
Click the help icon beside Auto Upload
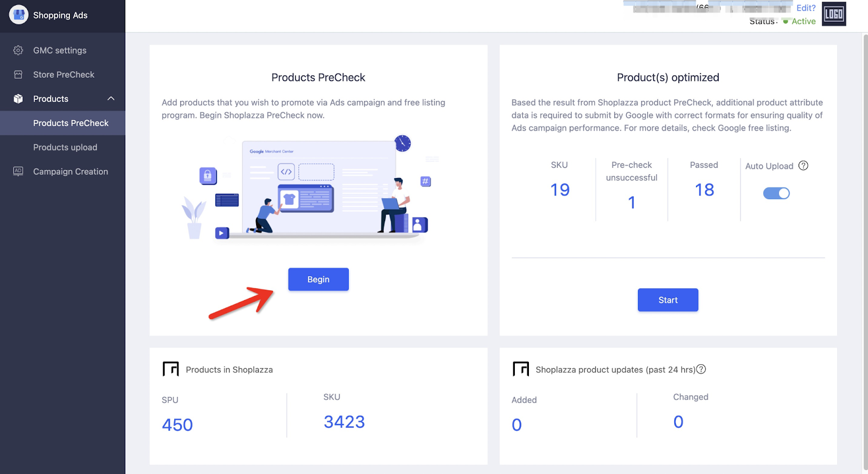pyautogui.click(x=803, y=166)
